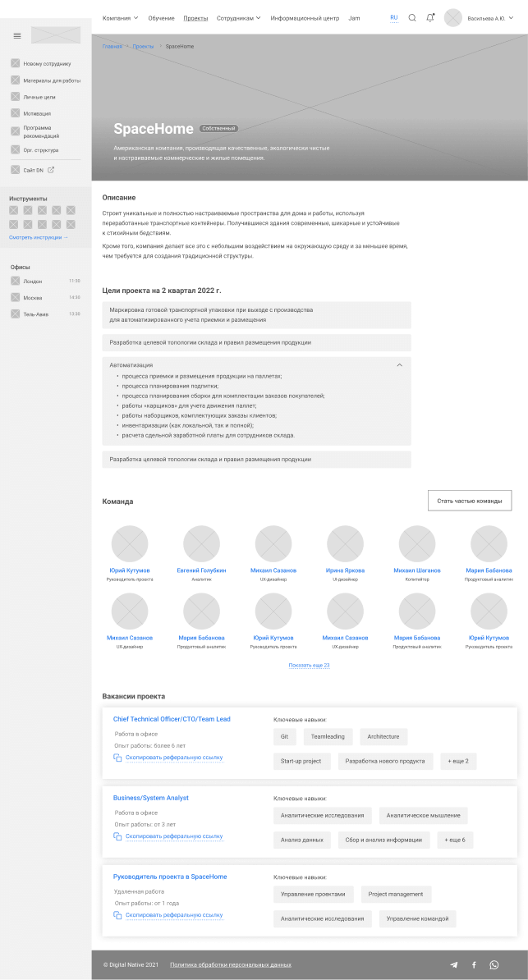
Task: Click icon next to Материалы для работы
Action: (x=15, y=80)
